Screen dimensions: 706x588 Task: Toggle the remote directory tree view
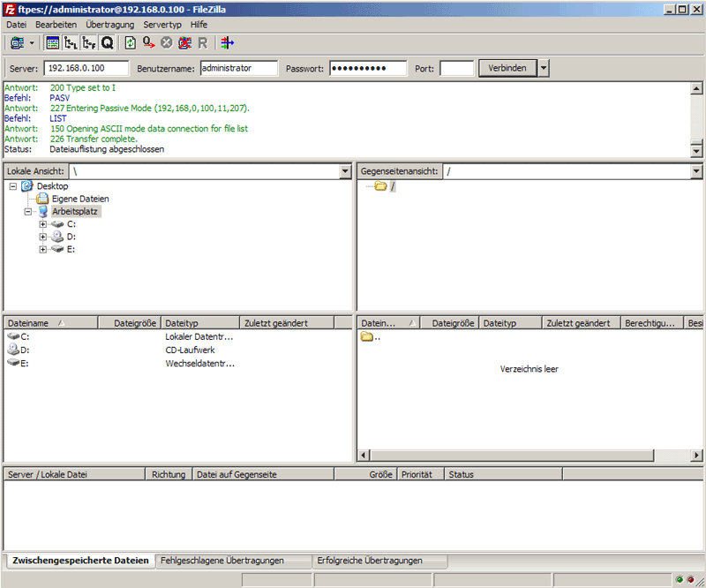click(87, 42)
